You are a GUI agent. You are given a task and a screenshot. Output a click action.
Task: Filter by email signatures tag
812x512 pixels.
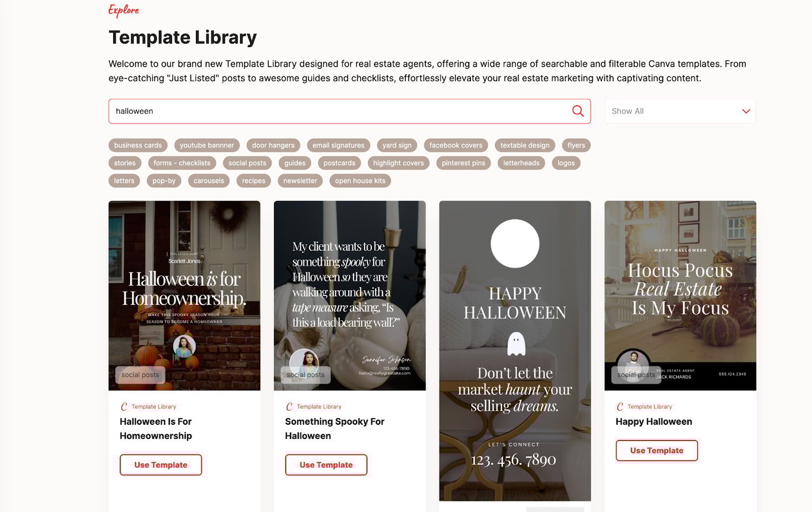[x=338, y=145]
